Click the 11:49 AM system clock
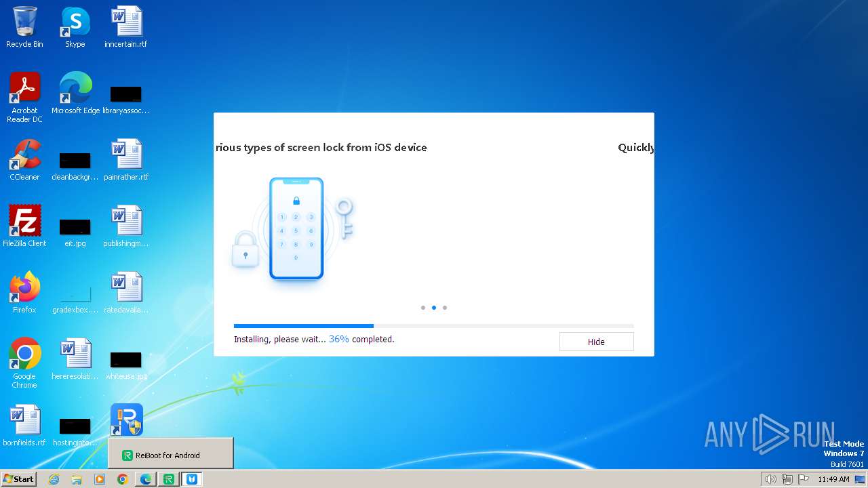This screenshot has width=868, height=488. point(833,479)
